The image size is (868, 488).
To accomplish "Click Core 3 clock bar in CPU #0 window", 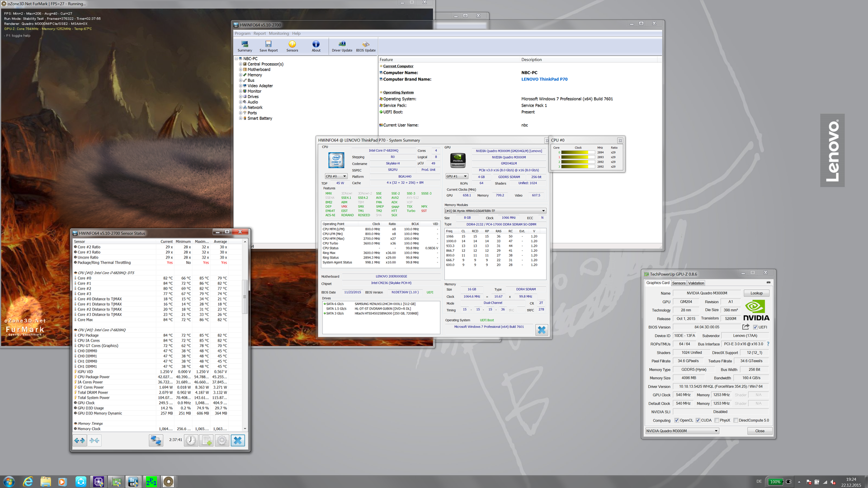I will coord(578,167).
